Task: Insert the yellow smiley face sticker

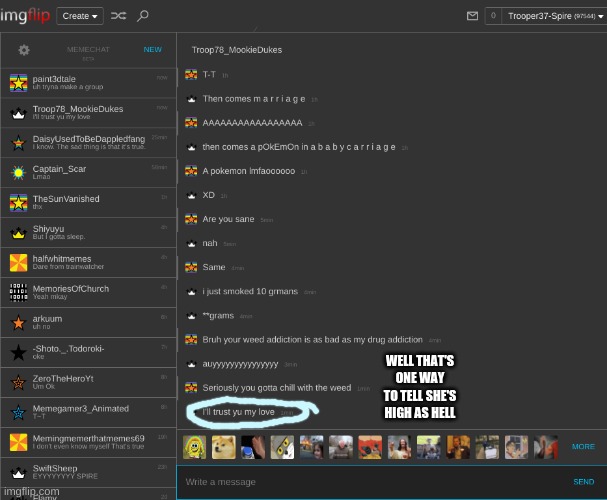Action: point(196,446)
